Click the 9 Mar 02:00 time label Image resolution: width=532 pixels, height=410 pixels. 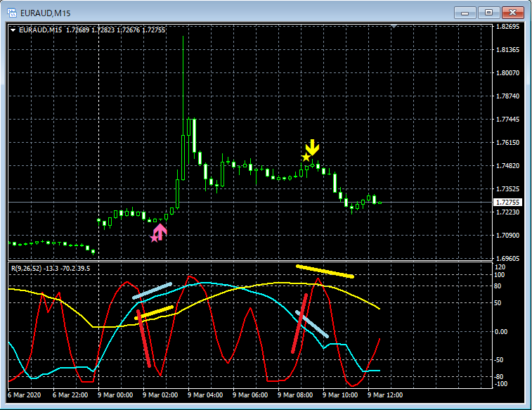pos(160,395)
